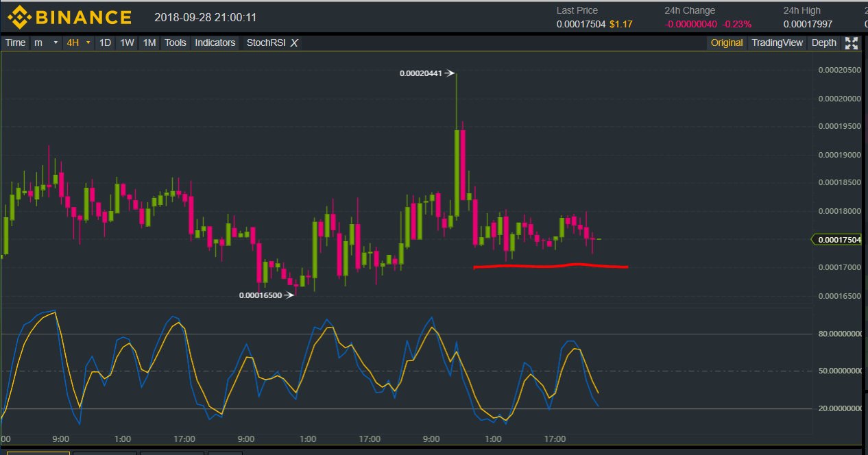Click the 0.00016500 low price marker
The width and height of the screenshot is (868, 455).
click(261, 295)
